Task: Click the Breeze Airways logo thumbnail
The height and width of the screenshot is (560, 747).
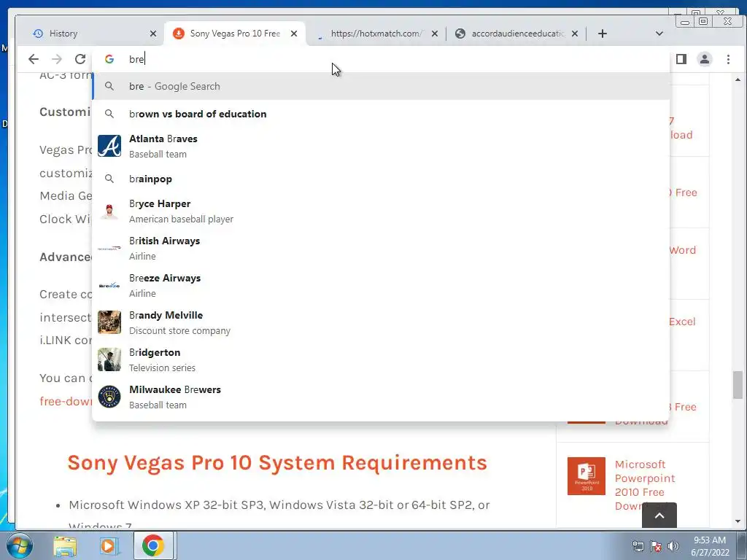Action: pyautogui.click(x=109, y=285)
